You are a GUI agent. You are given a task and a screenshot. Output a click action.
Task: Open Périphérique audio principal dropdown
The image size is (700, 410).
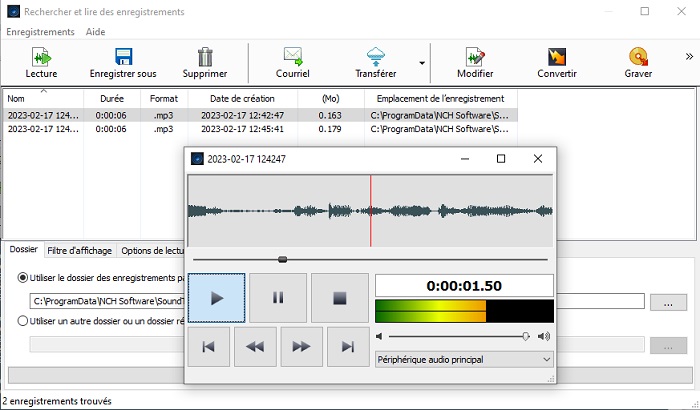[464, 360]
